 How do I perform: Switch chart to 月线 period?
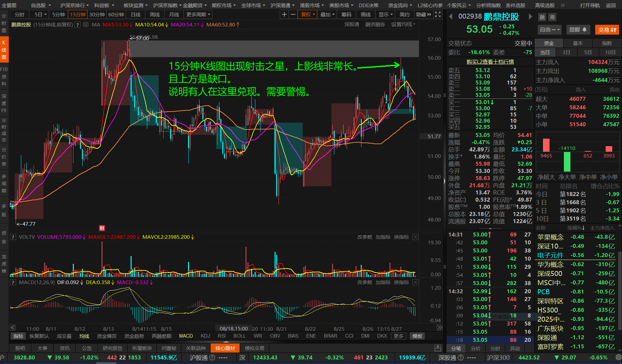[174, 14]
